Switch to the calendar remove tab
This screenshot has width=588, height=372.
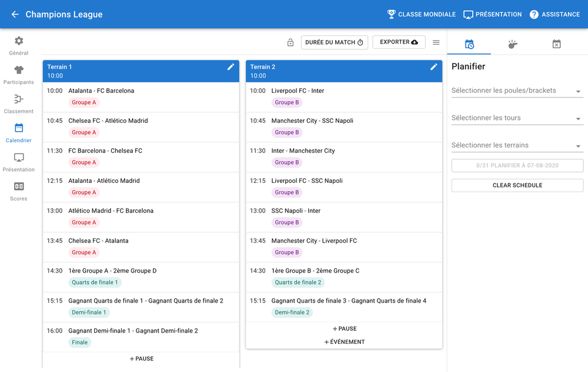click(556, 44)
